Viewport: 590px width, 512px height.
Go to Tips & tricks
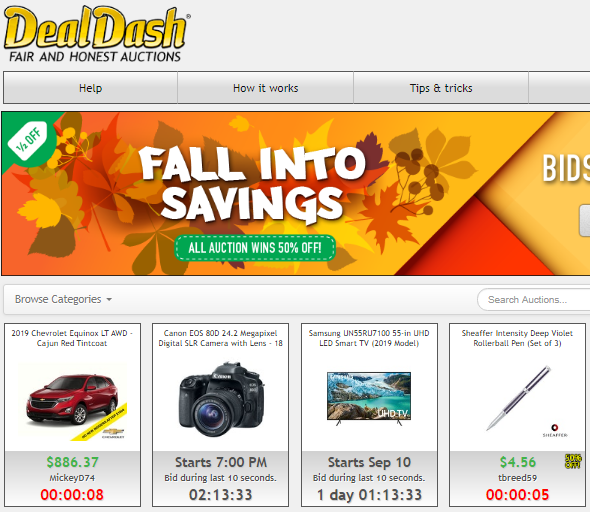pyautogui.click(x=441, y=88)
